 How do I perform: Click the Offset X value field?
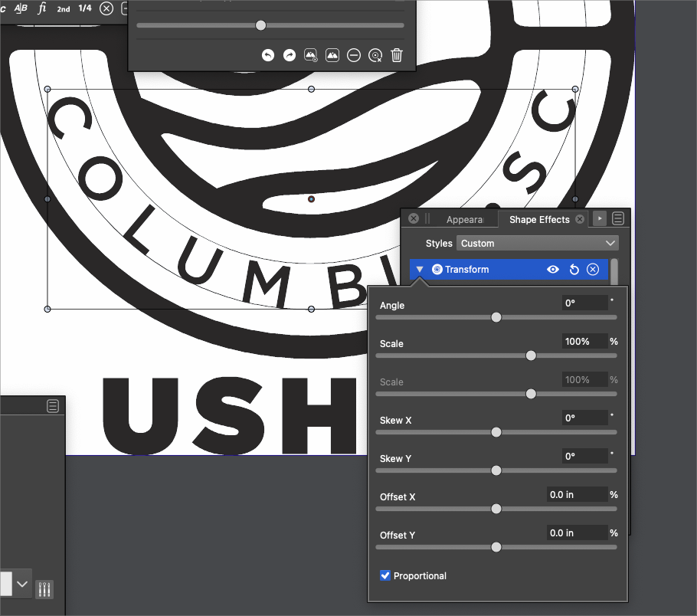pos(577,495)
